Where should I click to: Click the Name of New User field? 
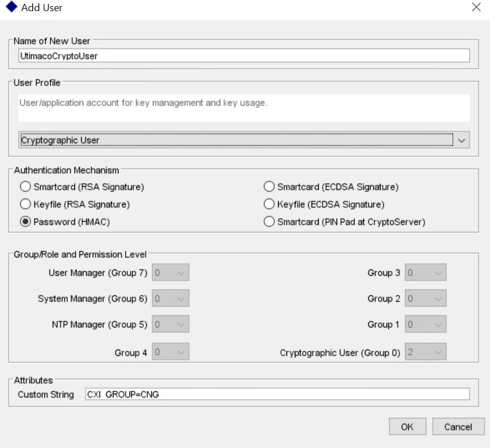click(244, 56)
